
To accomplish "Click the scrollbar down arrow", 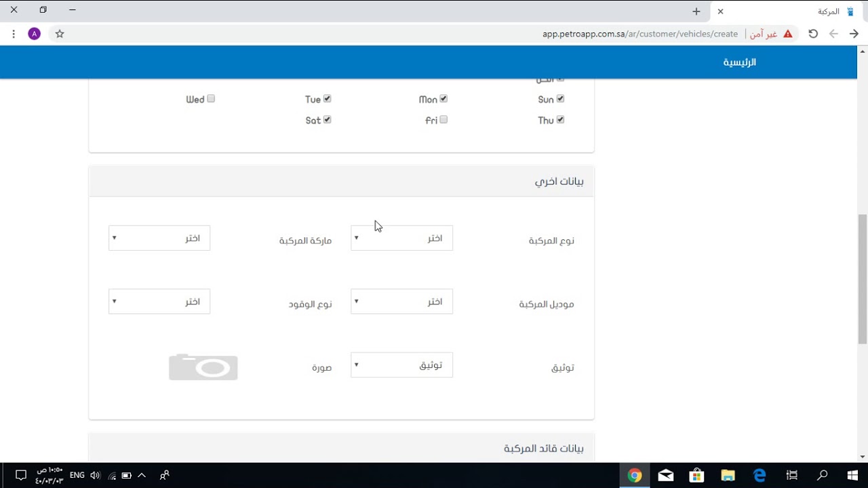I will click(x=862, y=457).
